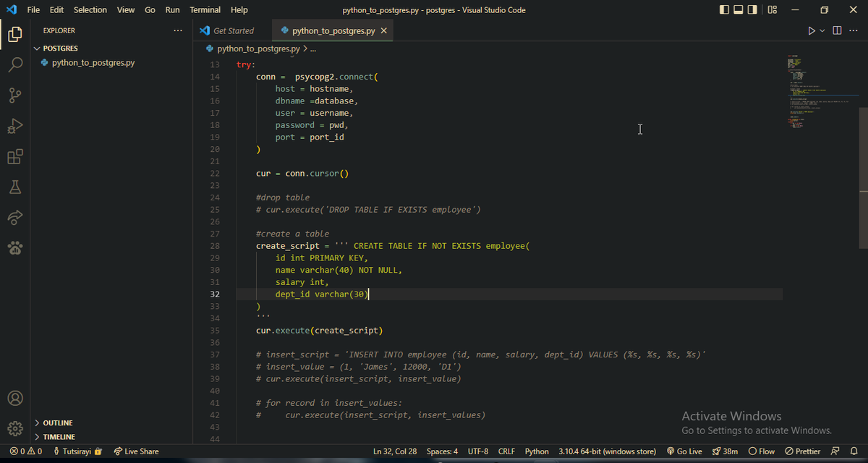Viewport: 868px width, 463px height.
Task: Open the paw-icon extension view
Action: tap(15, 249)
